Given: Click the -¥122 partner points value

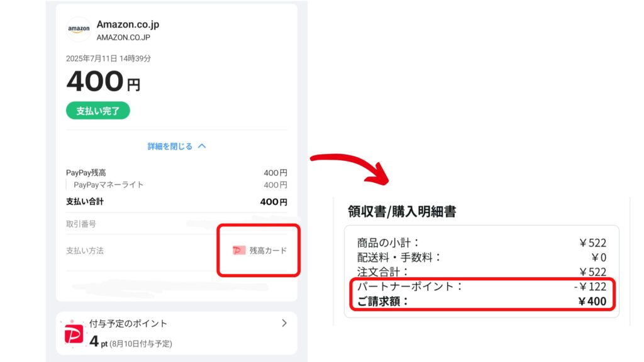Looking at the screenshot, I should tap(590, 287).
